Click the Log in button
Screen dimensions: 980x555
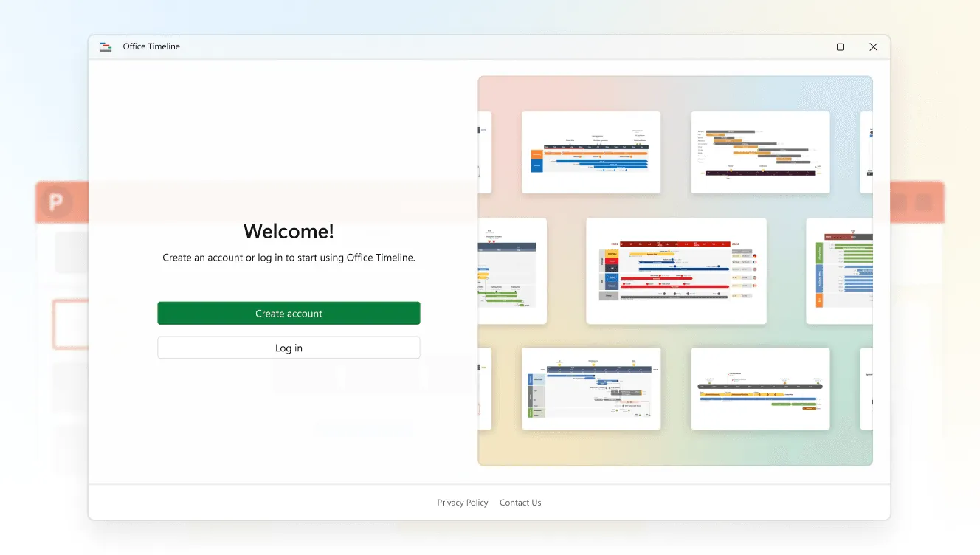pos(289,348)
